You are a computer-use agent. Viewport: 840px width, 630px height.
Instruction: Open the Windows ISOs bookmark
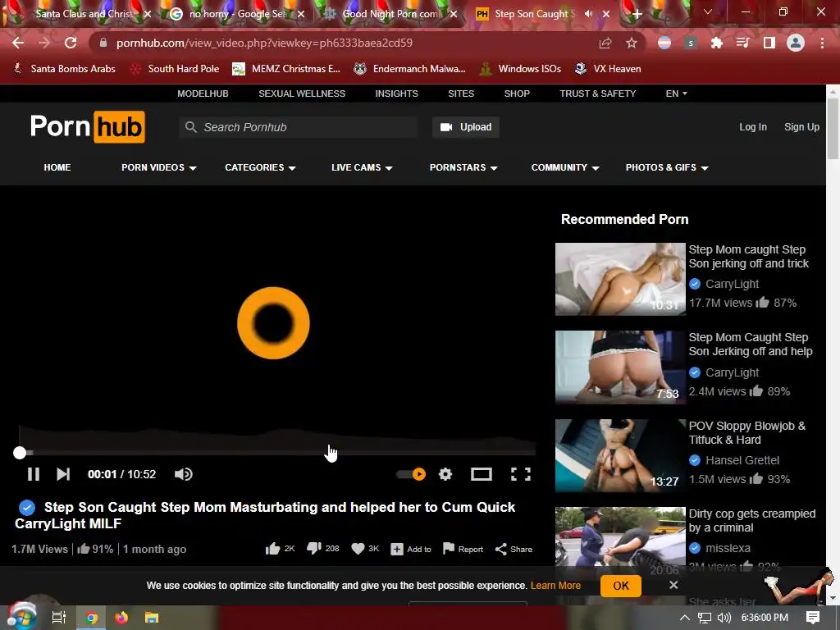[x=520, y=69]
